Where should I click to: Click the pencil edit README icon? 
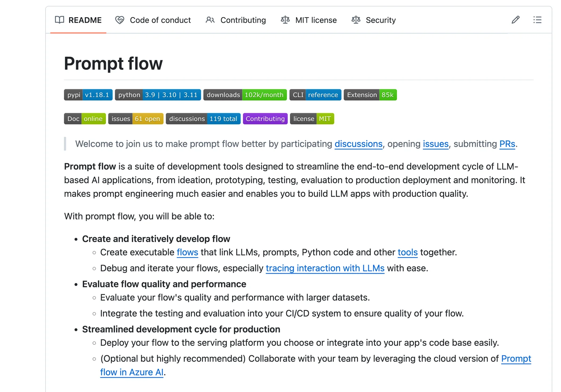(515, 20)
